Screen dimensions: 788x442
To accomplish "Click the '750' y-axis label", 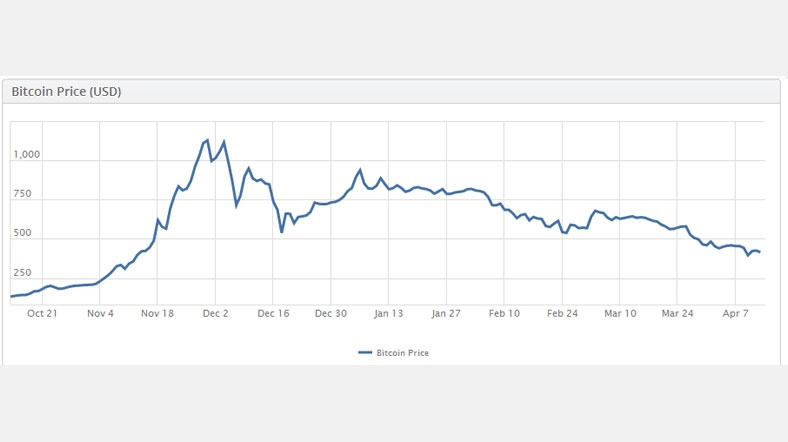I will (x=22, y=194).
